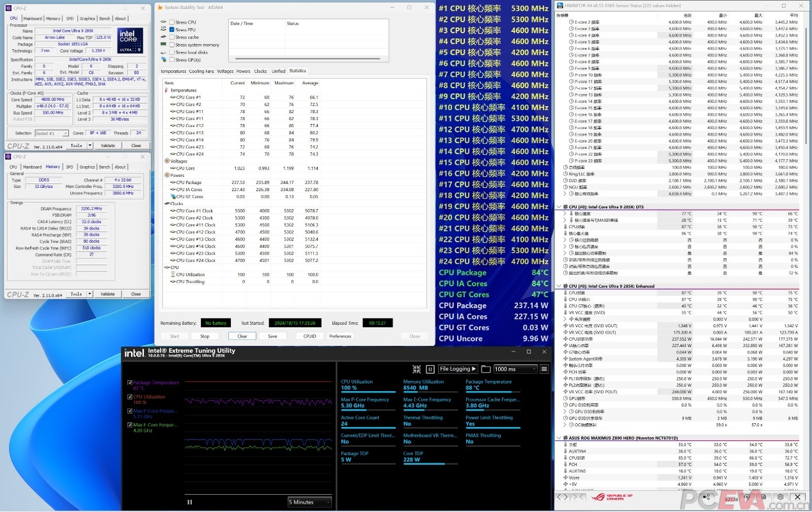
Task: Click the thermometer icon beside AUXTIN4 row
Action: 565,451
